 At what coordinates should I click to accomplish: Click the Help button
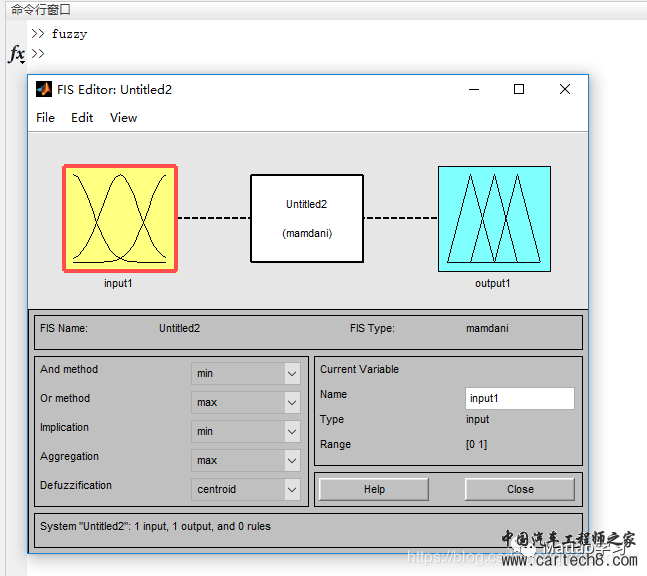374,489
